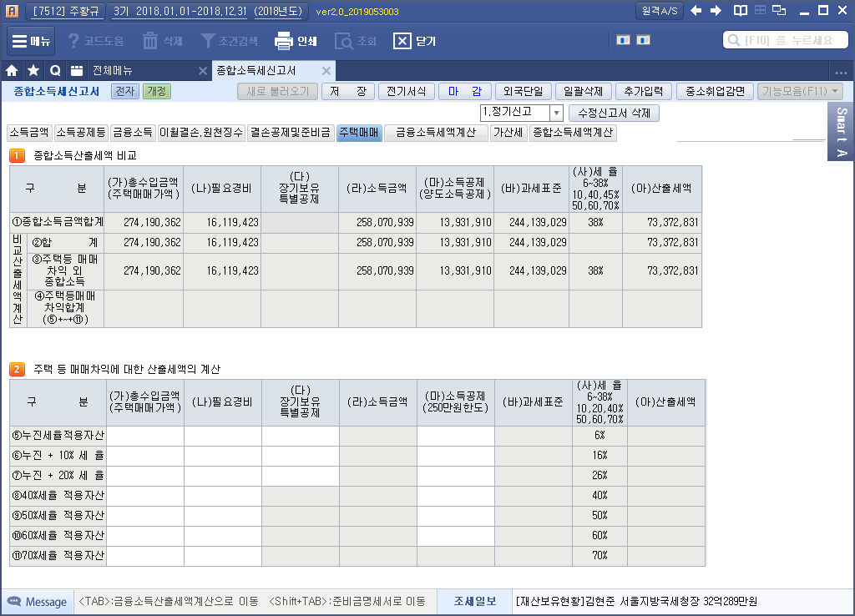855x616 pixels.
Task: Toggle the 개정 button
Action: tap(156, 92)
